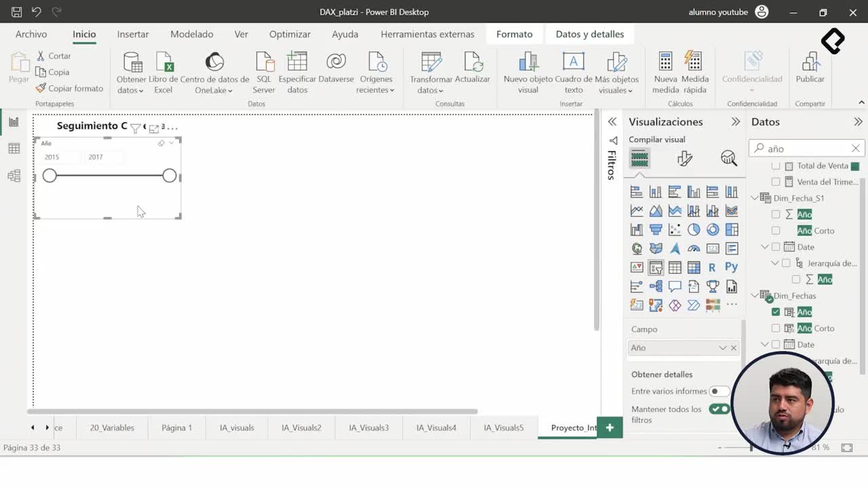Click the left handle of Año slider
868x488 pixels.
[x=50, y=176]
